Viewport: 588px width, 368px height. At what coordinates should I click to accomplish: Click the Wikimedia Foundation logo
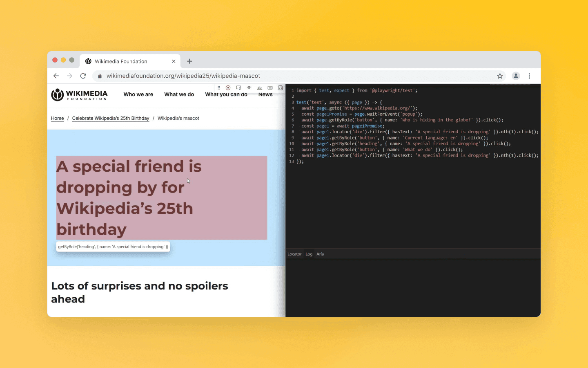tap(79, 95)
